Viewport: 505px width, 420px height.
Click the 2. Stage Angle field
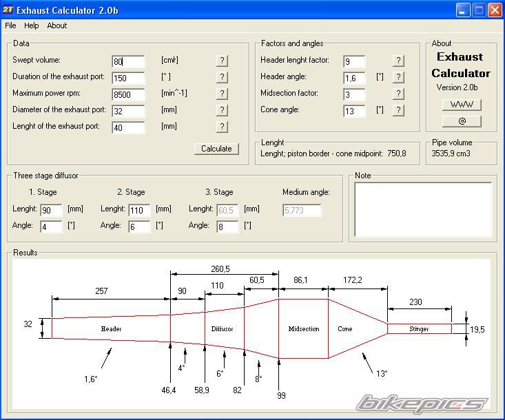coord(139,227)
